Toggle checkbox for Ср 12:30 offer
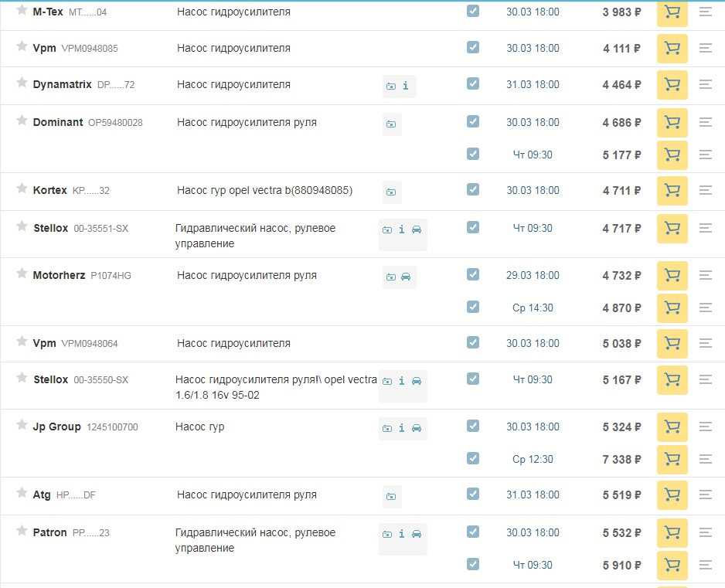 coord(473,458)
